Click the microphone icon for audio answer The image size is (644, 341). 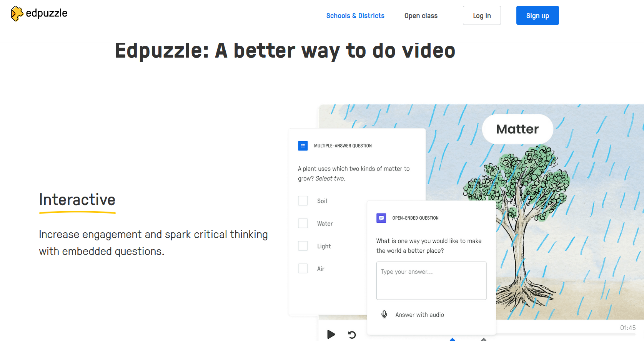coord(384,315)
